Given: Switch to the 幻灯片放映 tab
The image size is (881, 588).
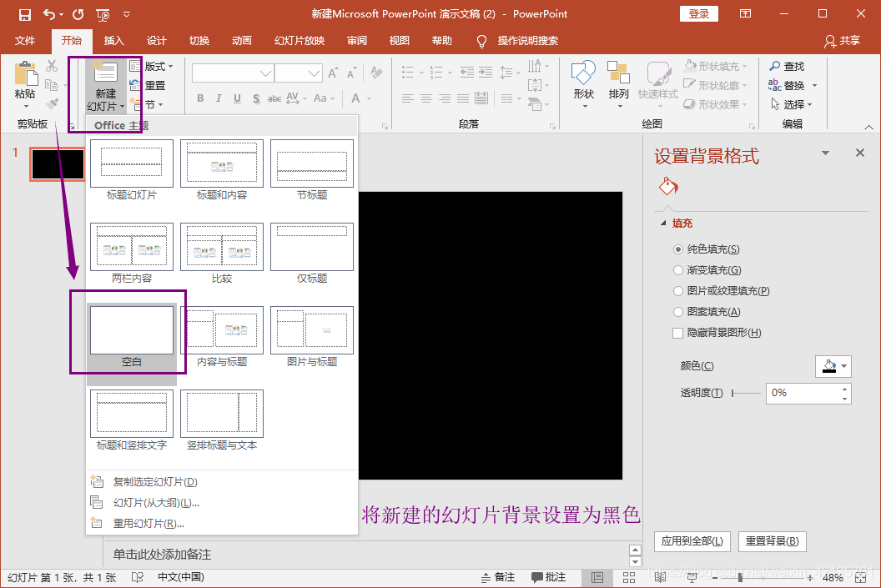Looking at the screenshot, I should pos(300,40).
